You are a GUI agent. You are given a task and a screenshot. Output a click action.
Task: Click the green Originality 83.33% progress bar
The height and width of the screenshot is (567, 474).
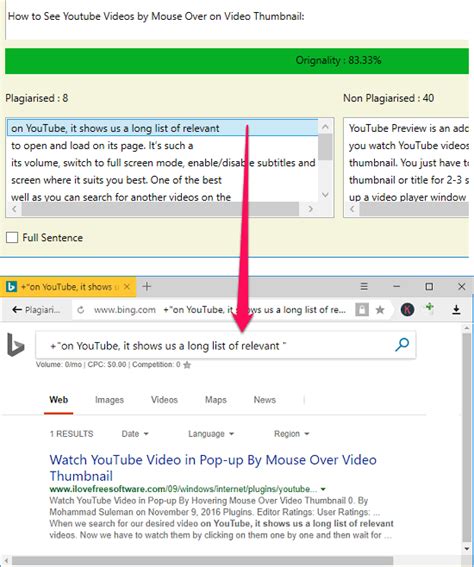click(x=237, y=60)
